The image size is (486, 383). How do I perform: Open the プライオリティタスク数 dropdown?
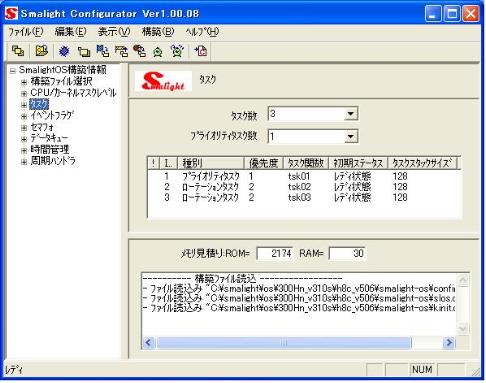coord(350,136)
